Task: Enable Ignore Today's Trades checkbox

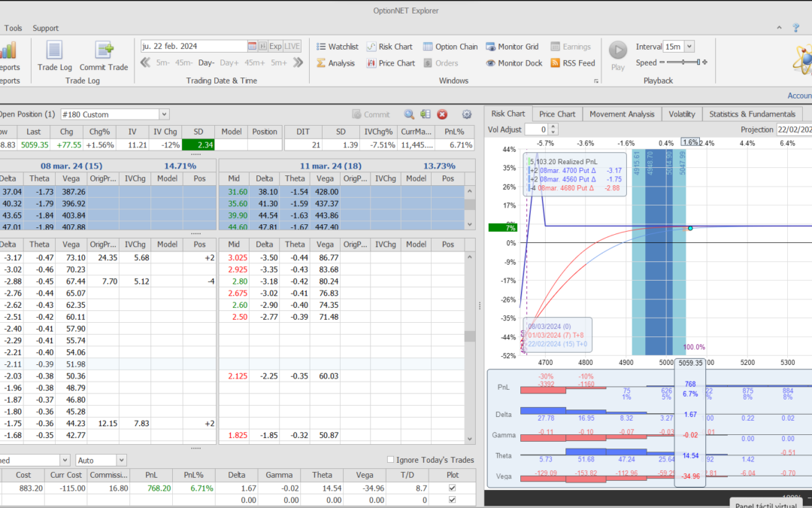Action: click(x=390, y=460)
